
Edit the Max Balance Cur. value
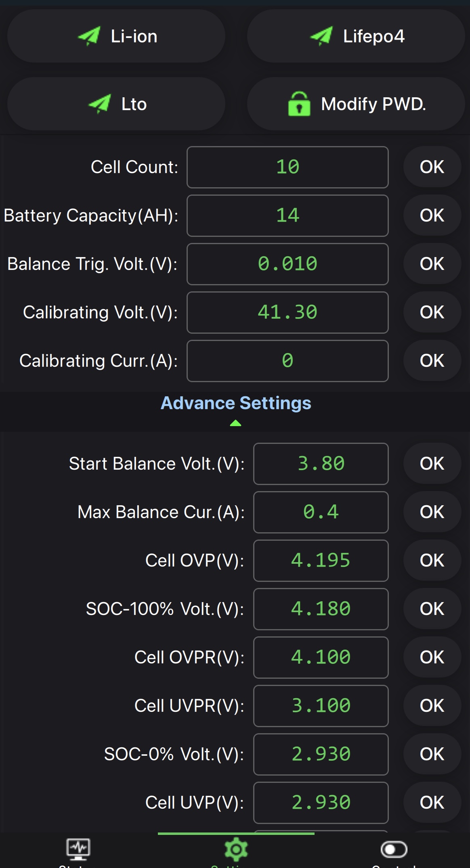click(x=321, y=512)
